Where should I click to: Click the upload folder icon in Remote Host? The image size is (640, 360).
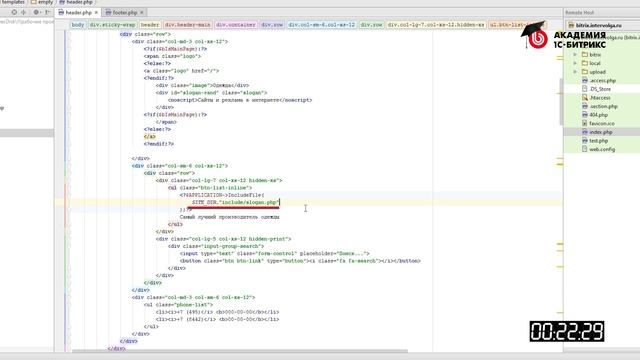(585, 72)
